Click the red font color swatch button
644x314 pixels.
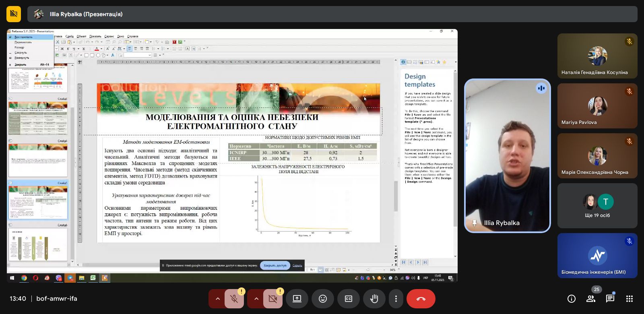[x=96, y=49]
